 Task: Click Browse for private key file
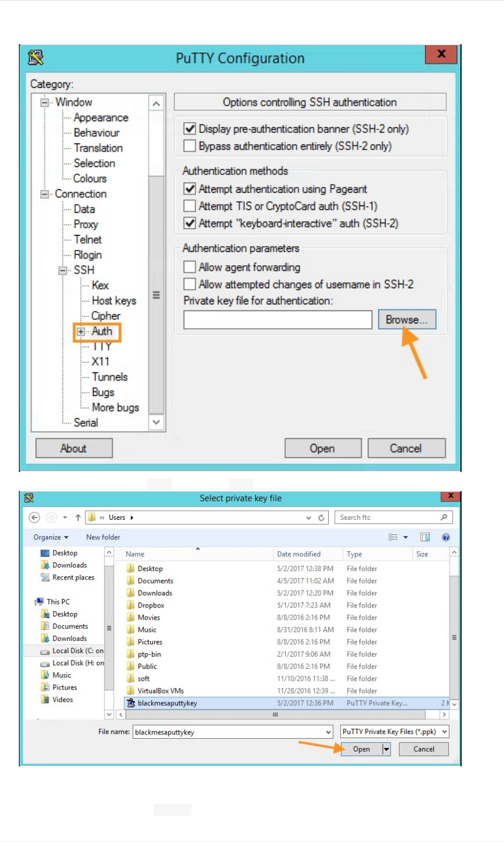407,320
